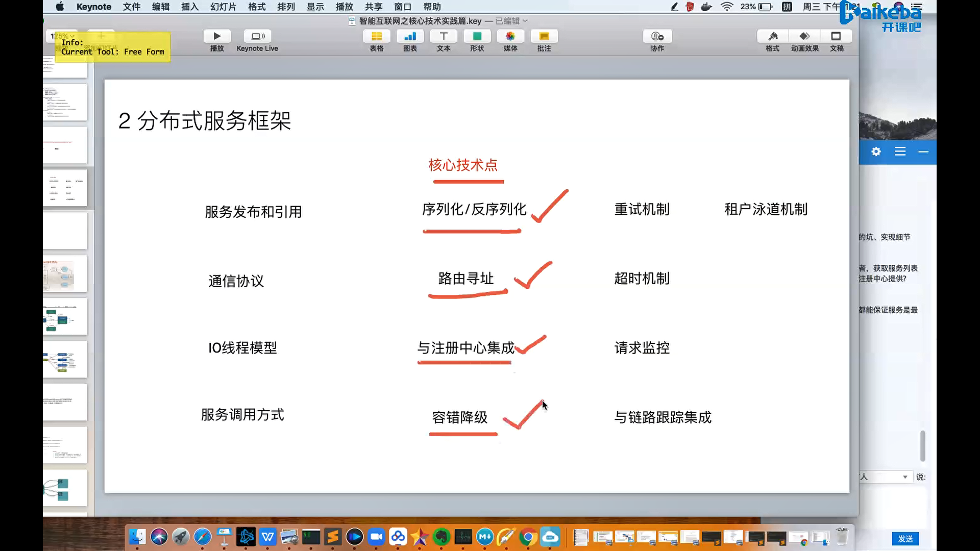
Task: Open the 幻灯片 menu in menu bar
Action: coord(223,7)
